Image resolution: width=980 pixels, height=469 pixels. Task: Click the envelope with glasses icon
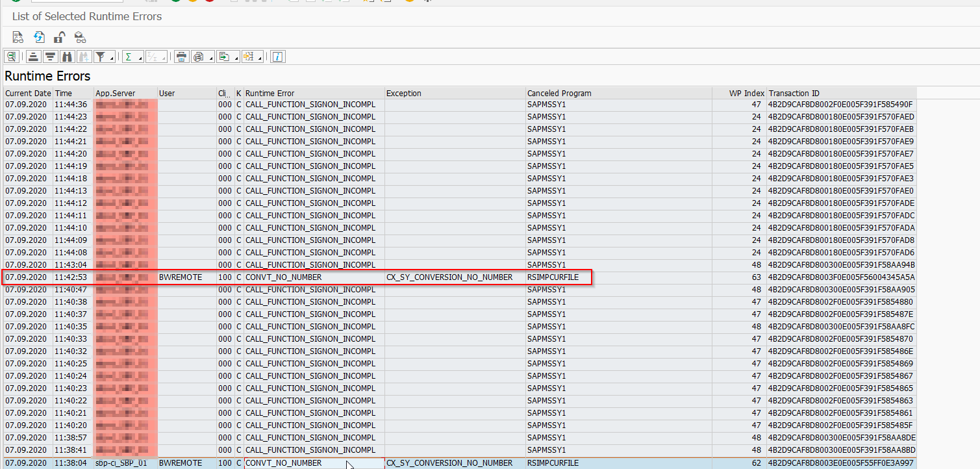click(x=80, y=37)
